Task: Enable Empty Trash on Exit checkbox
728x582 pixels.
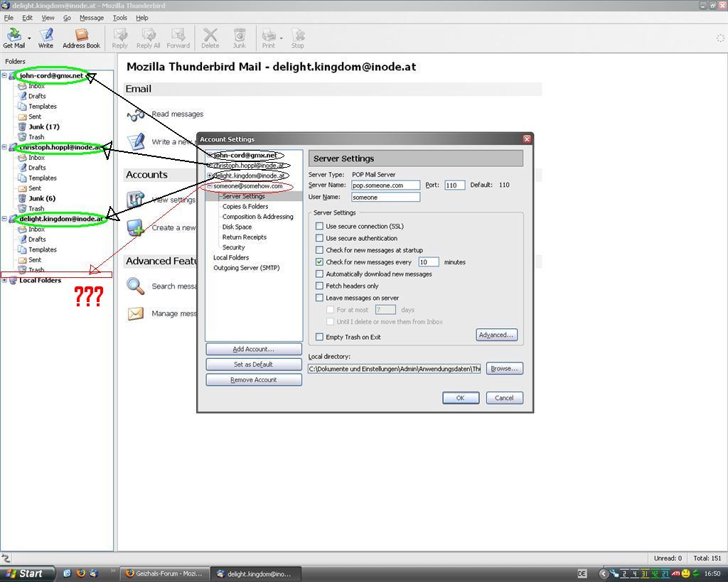Action: pos(319,337)
